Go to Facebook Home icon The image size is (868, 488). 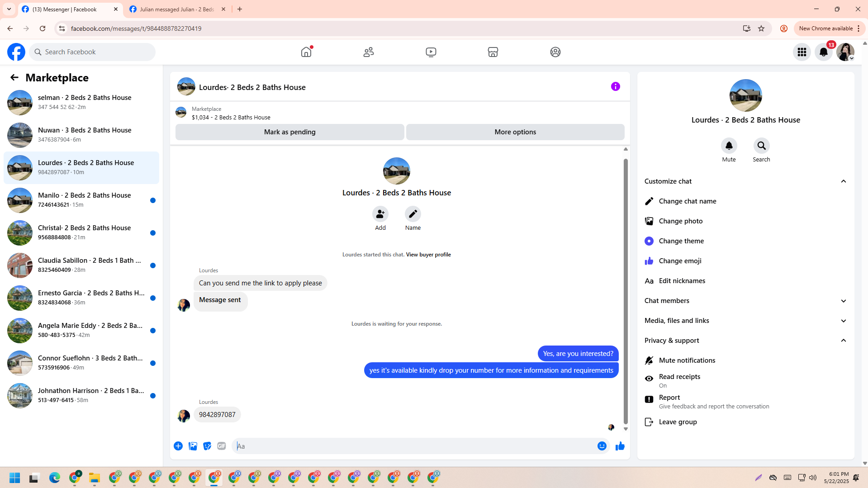306,52
